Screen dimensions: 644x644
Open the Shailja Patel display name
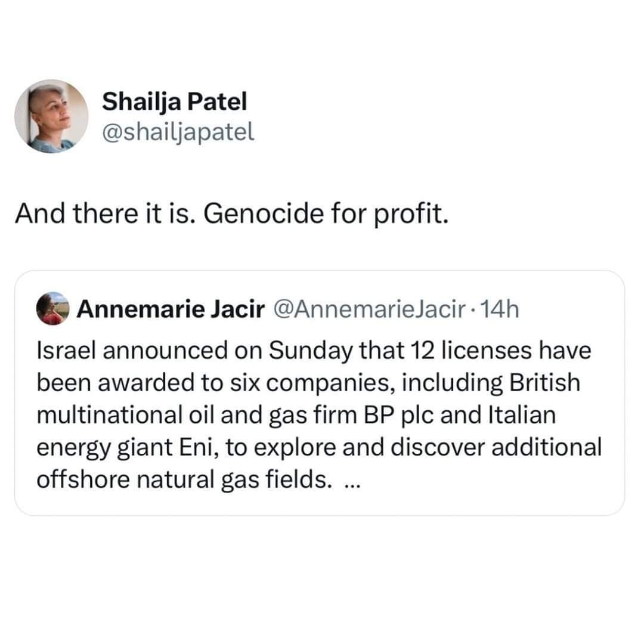click(174, 101)
